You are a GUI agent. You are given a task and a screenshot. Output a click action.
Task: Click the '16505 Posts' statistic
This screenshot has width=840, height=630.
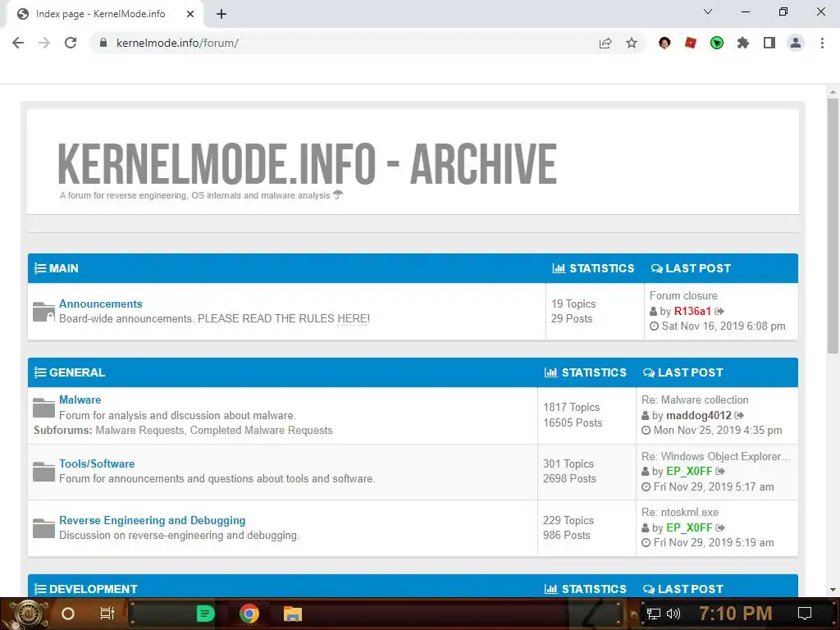tap(572, 422)
